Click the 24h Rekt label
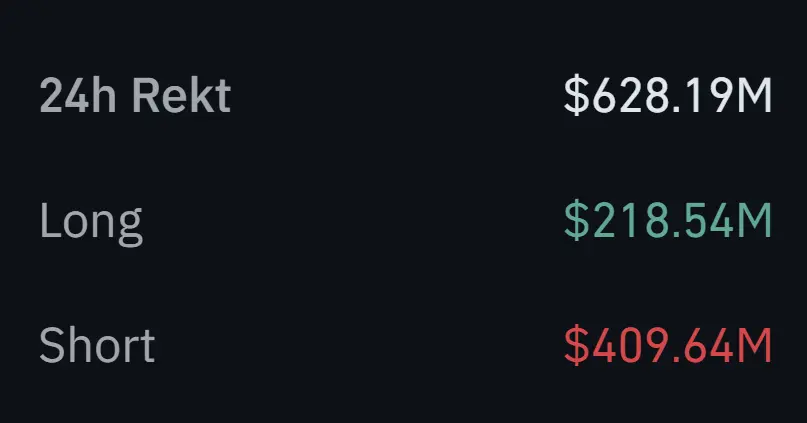The image size is (807, 423). point(135,97)
